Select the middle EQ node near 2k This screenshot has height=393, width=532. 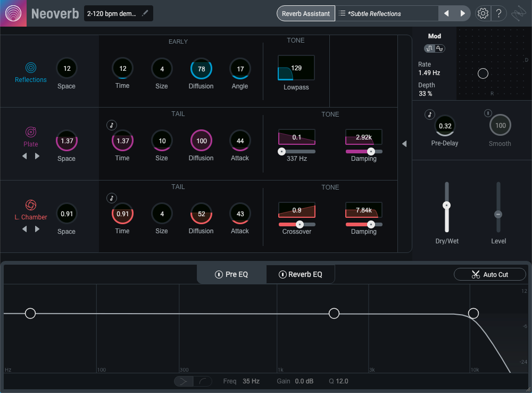pyautogui.click(x=334, y=313)
